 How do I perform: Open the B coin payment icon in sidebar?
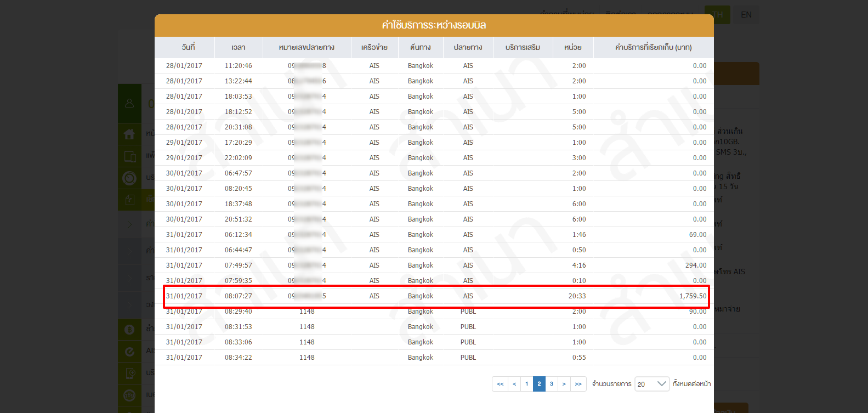tap(129, 330)
